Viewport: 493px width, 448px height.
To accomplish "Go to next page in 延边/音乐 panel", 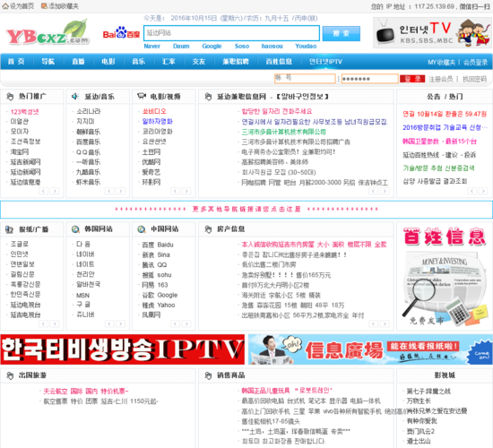I will coord(121,191).
